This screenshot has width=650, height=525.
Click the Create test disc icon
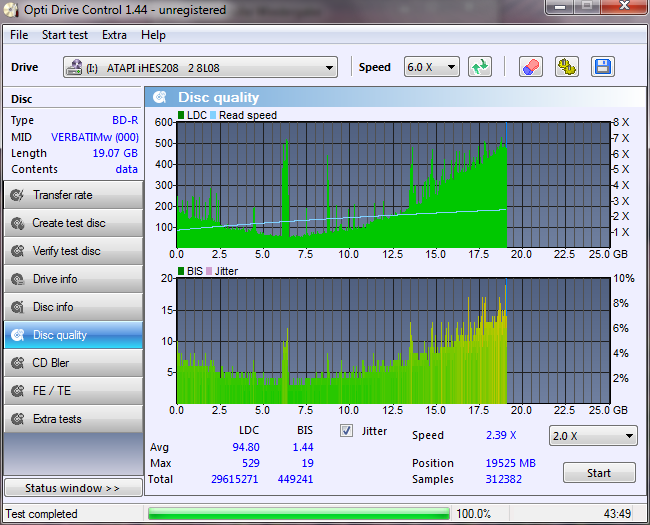tap(17, 223)
